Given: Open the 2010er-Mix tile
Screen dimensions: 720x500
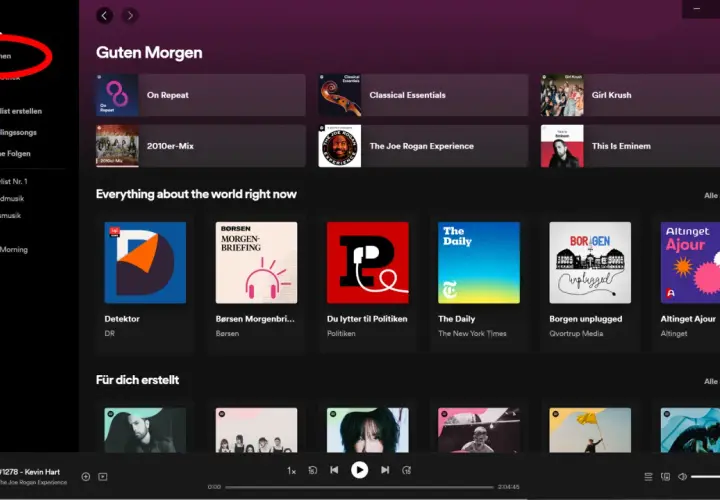Looking at the screenshot, I should click(x=201, y=146).
